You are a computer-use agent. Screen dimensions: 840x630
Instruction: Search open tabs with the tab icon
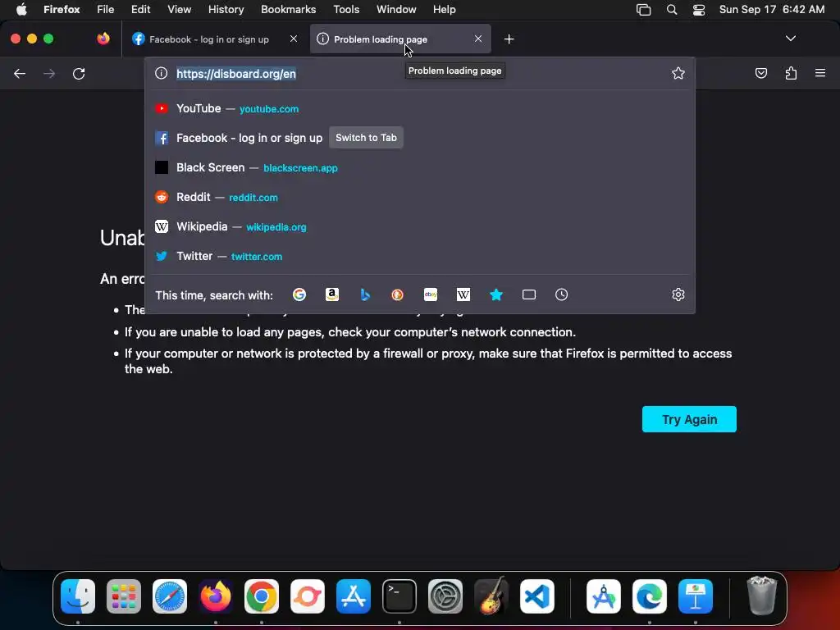[x=529, y=294]
